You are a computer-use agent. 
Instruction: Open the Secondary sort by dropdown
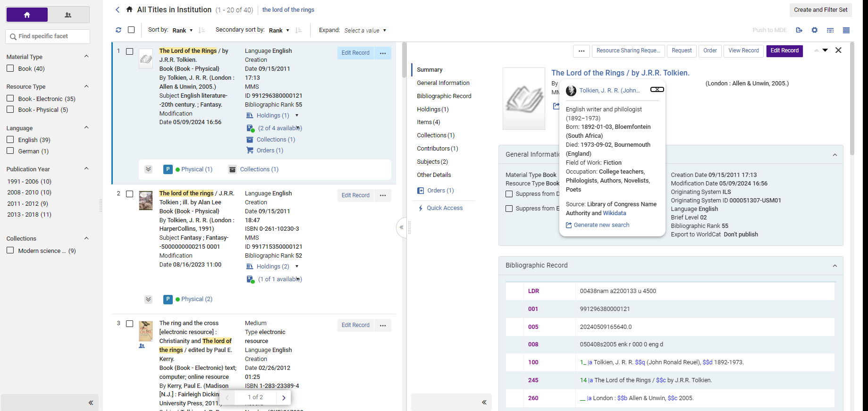click(279, 30)
